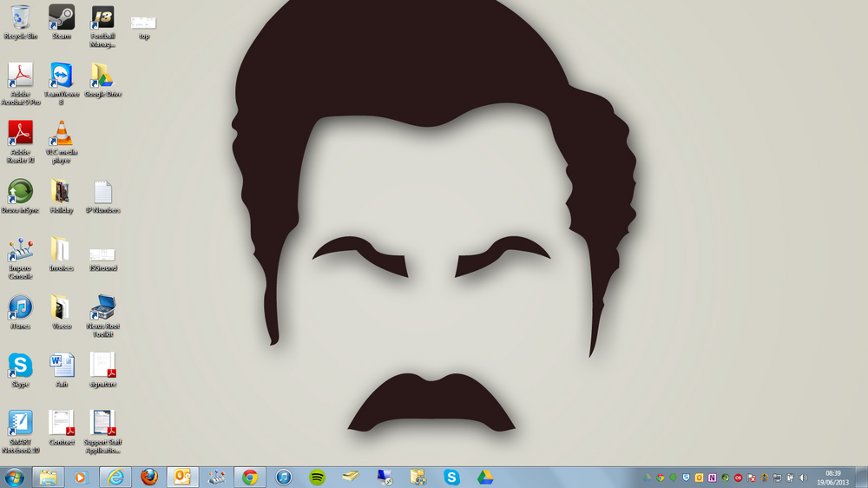Open Windows Explorer from taskbar
The image size is (868, 488).
coord(48,477)
